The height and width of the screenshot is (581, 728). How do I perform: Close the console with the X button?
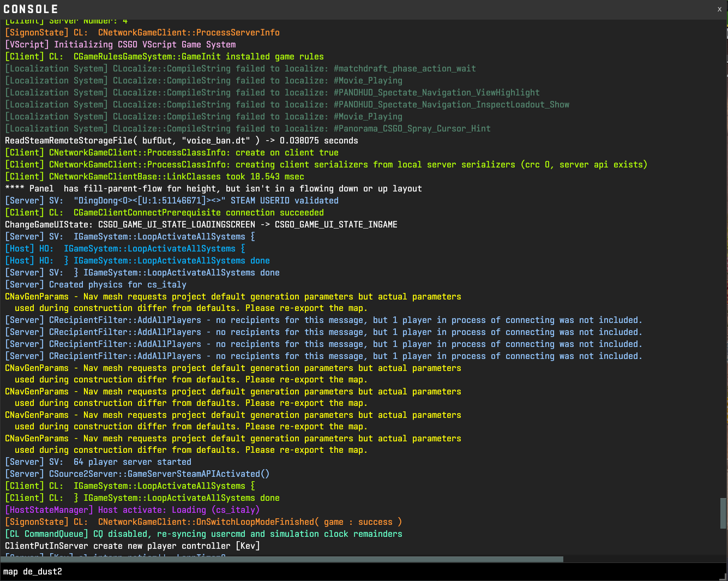coord(719,9)
